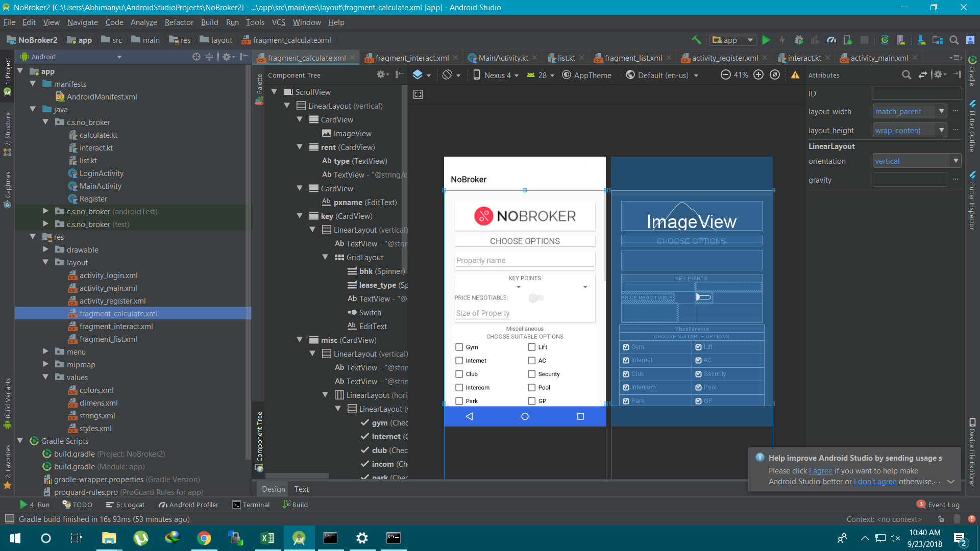Check the Security checkbox in preview
This screenshot has height=551, width=980.
[532, 374]
